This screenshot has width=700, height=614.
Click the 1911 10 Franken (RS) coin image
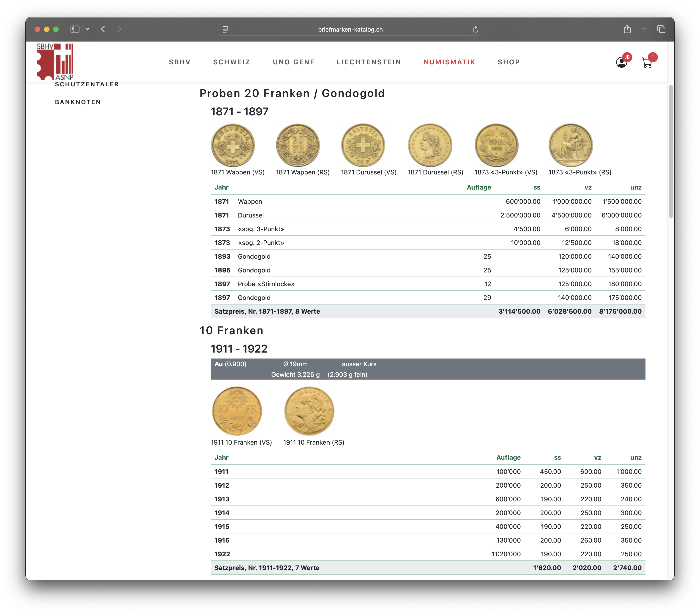click(309, 411)
